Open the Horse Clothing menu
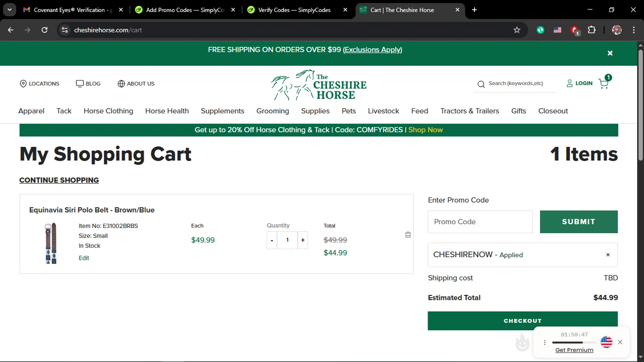This screenshot has width=644, height=362. point(108,111)
